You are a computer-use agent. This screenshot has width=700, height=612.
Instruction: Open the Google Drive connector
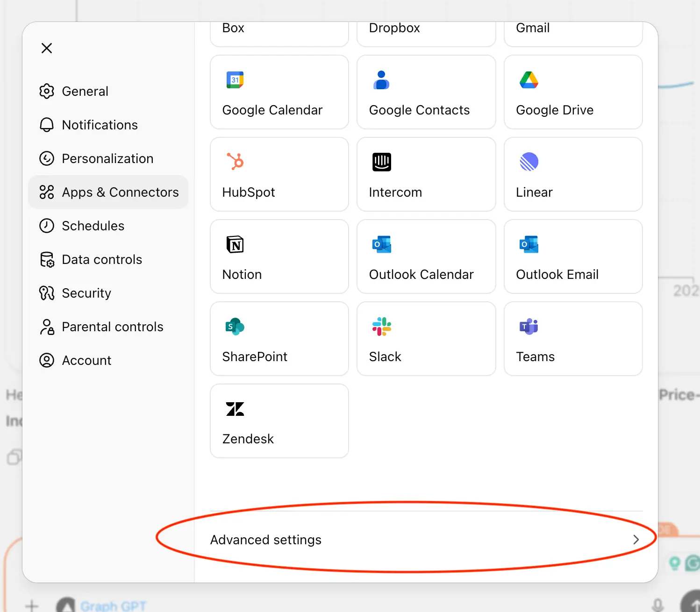click(x=573, y=92)
